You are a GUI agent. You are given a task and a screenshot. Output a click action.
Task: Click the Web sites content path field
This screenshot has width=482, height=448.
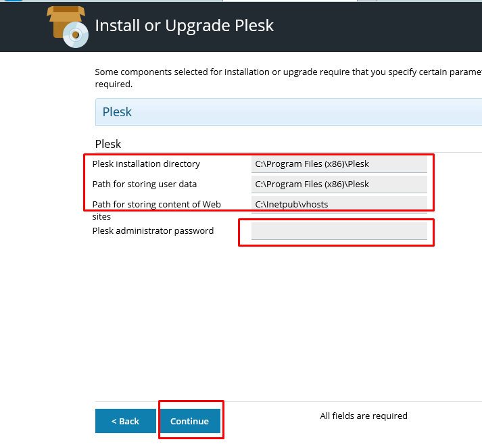point(339,204)
